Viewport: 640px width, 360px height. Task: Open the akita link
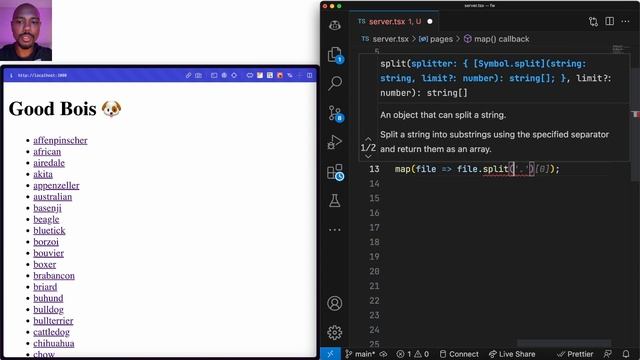43,174
